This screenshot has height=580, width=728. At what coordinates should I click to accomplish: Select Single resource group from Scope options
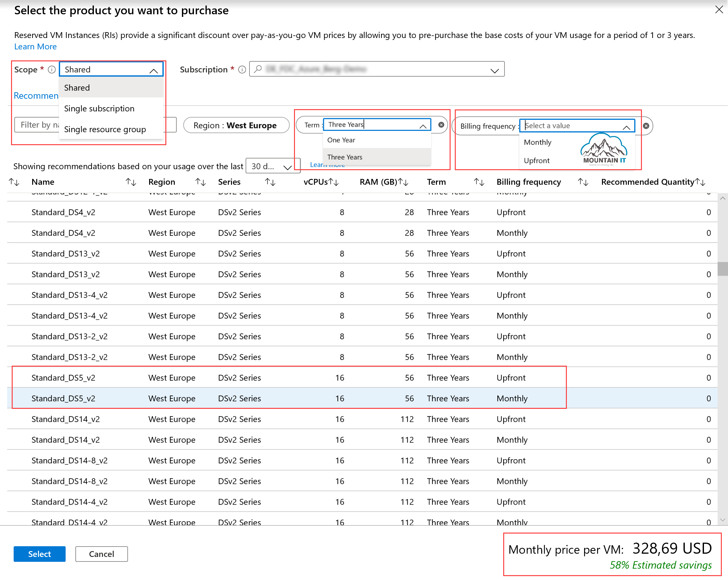(x=105, y=129)
